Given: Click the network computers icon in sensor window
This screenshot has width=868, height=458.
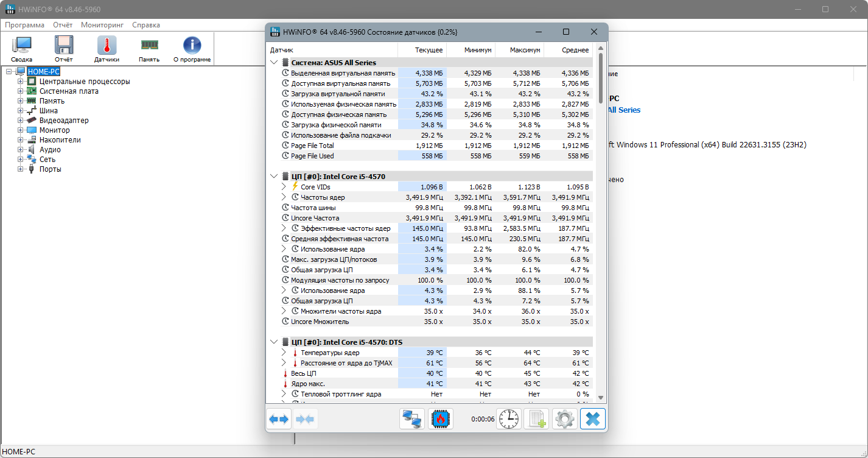Looking at the screenshot, I should (412, 419).
